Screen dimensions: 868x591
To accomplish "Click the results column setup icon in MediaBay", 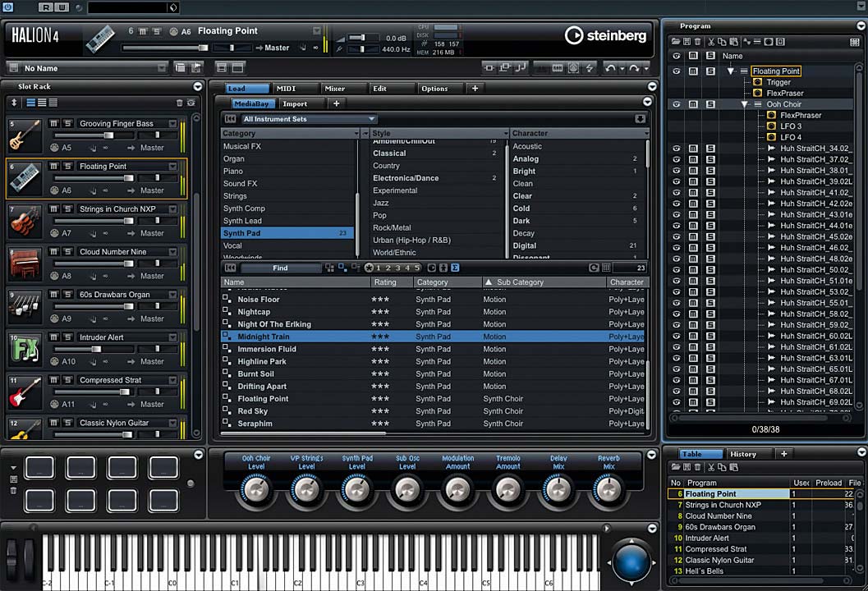I will [x=606, y=268].
